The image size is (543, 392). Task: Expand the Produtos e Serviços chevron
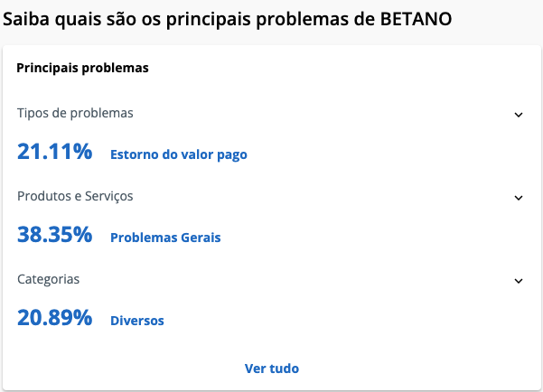[x=519, y=198]
